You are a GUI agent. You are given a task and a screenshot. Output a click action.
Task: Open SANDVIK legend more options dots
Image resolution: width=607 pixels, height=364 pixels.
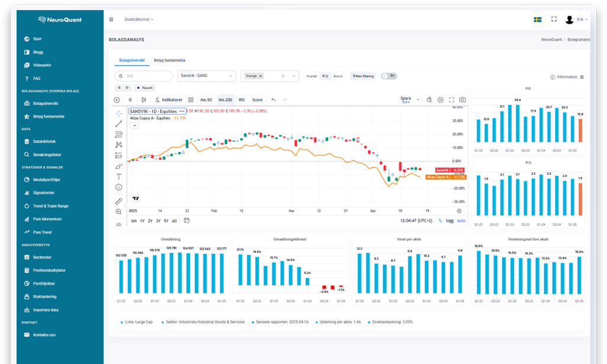pyautogui.click(x=182, y=111)
